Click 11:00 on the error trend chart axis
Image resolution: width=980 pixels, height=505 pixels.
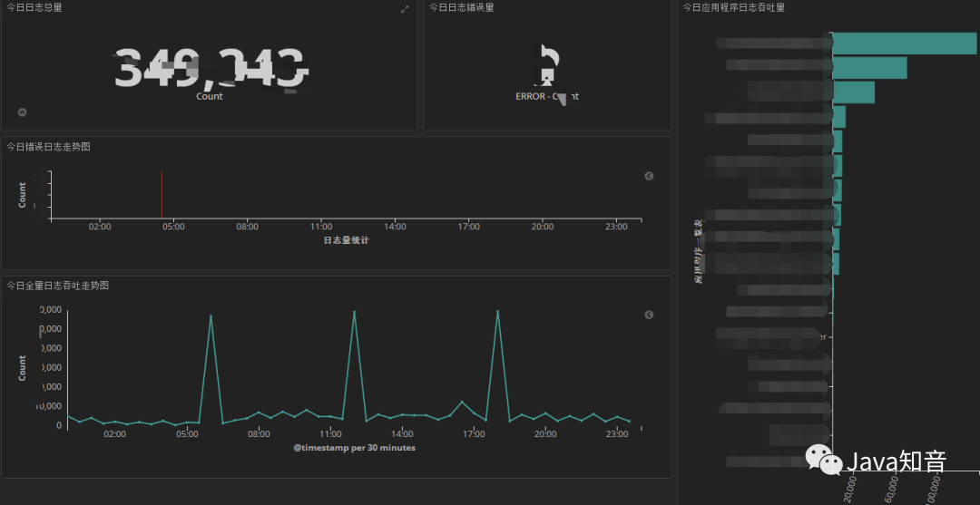(x=321, y=227)
